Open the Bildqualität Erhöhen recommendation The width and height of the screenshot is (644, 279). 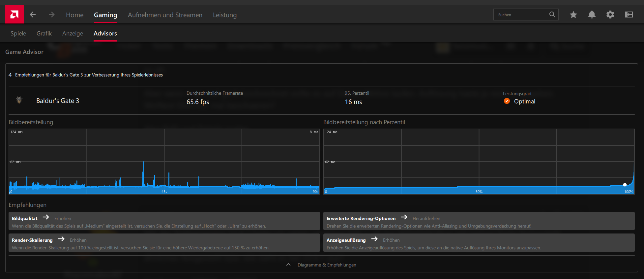164,221
